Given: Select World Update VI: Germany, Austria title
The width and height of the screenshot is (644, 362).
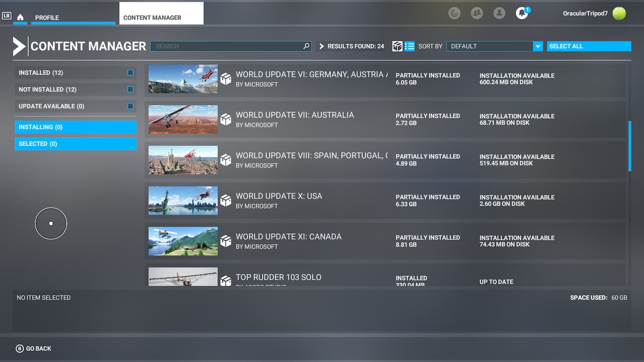Looking at the screenshot, I should tap(312, 74).
